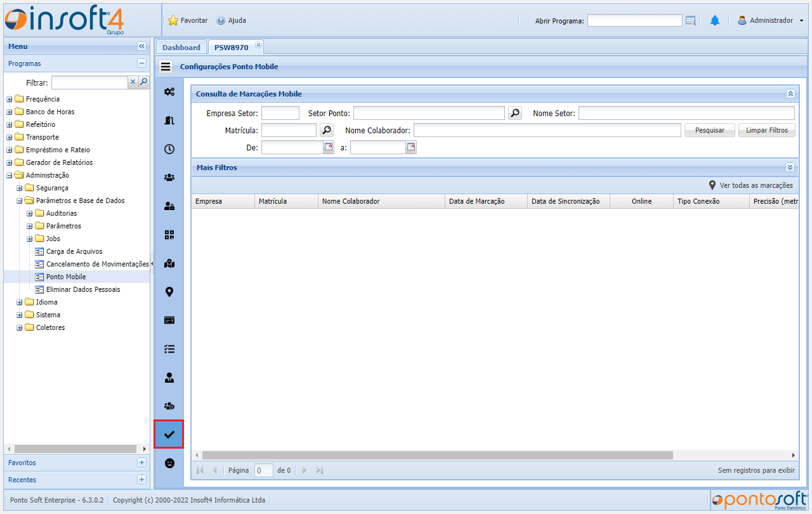Switch to the Dashboard tab
Viewport: 812px width, 514px height.
pos(181,48)
